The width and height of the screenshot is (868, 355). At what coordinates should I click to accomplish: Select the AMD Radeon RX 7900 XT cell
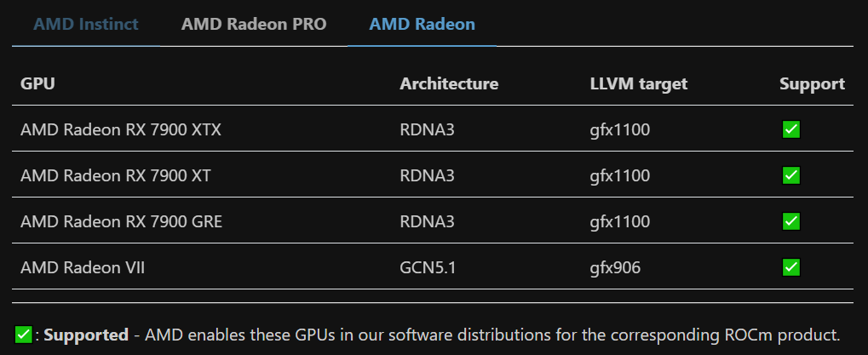pyautogui.click(x=116, y=175)
